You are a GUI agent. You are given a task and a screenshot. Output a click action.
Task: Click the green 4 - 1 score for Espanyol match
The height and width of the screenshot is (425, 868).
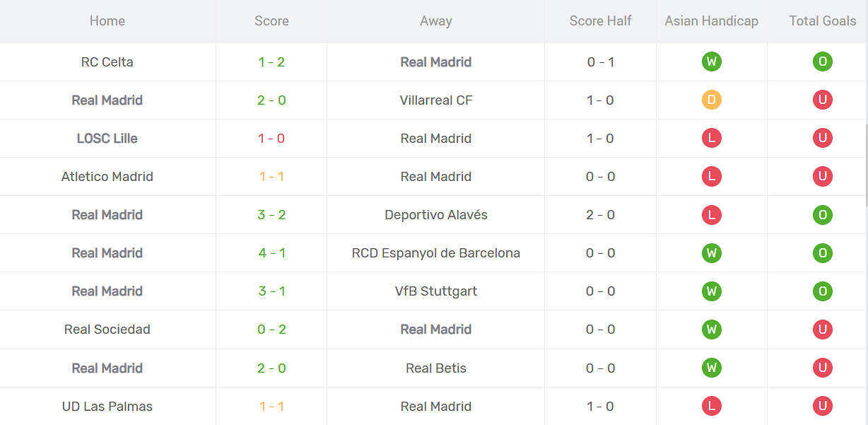click(x=271, y=252)
